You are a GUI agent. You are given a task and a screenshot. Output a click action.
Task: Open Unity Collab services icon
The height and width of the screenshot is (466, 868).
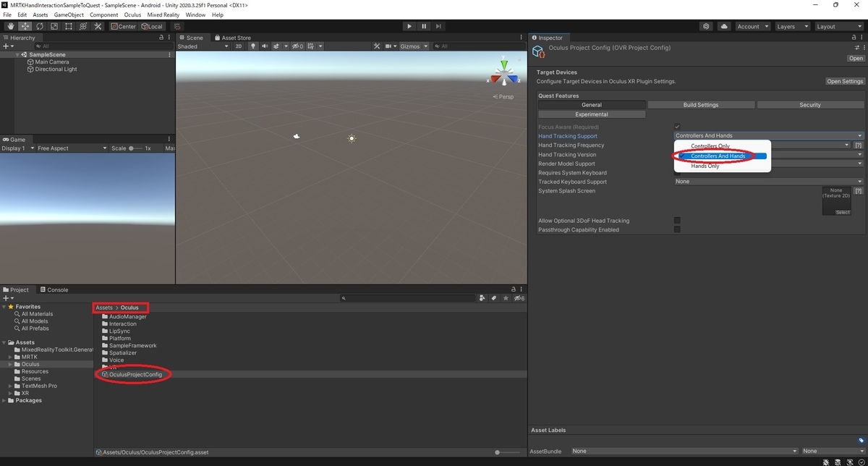point(706,26)
